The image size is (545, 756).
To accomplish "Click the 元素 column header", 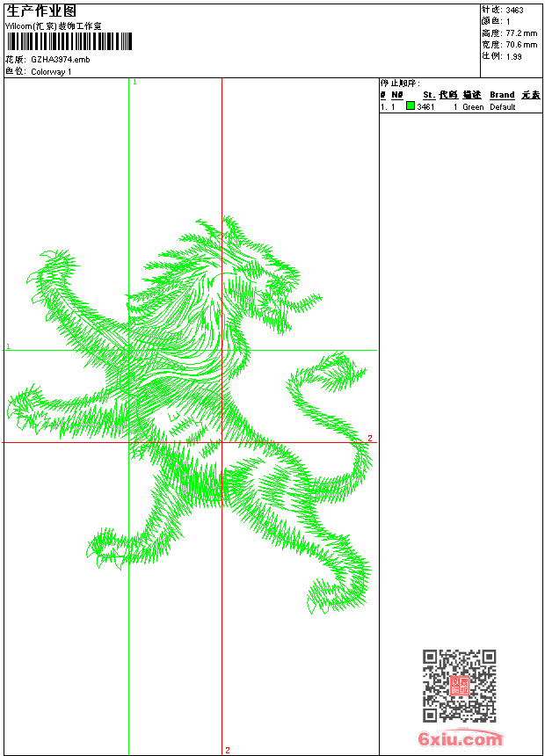I will [x=531, y=95].
